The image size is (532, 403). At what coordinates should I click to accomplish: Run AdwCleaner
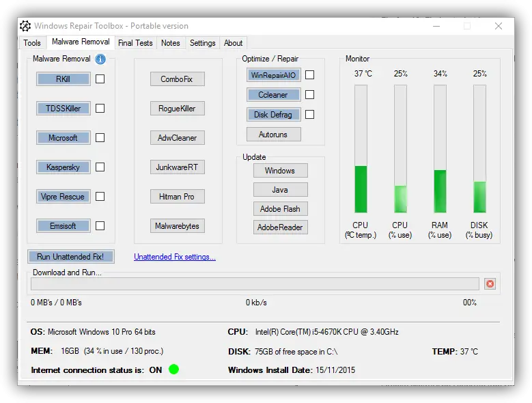pyautogui.click(x=178, y=138)
